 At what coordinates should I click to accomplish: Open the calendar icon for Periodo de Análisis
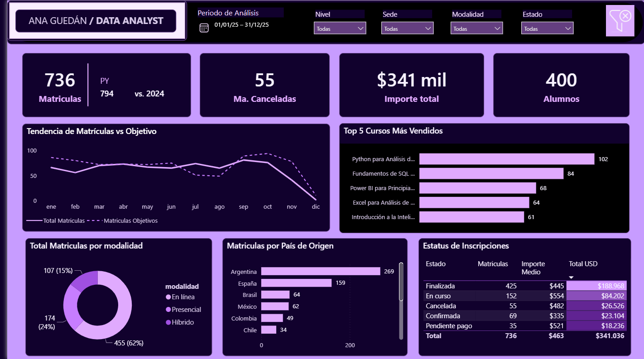tap(204, 28)
